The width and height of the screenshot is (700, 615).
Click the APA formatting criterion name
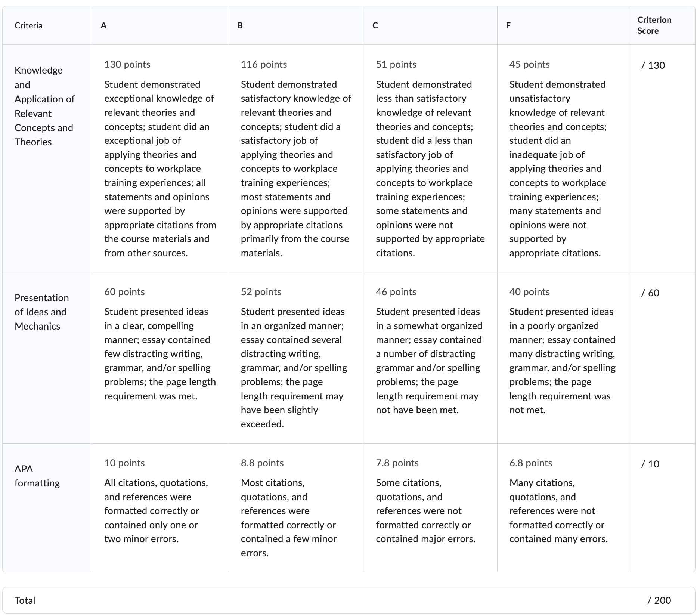pos(37,476)
